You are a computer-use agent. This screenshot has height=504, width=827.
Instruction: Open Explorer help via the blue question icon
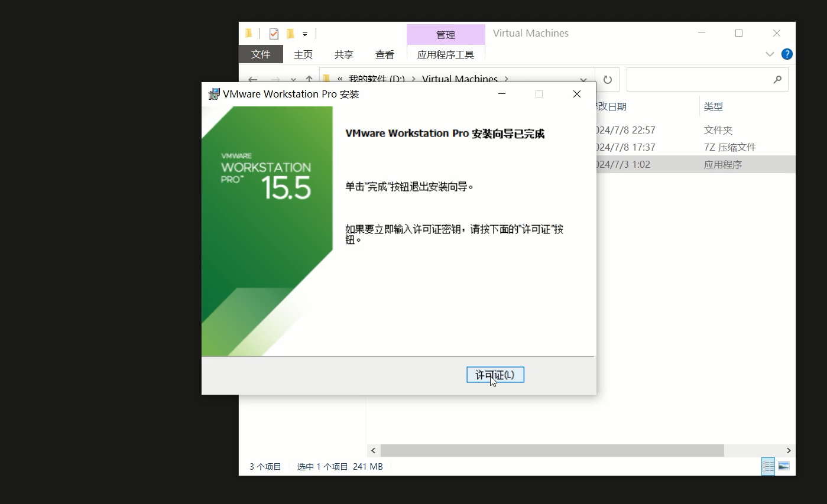coord(787,54)
